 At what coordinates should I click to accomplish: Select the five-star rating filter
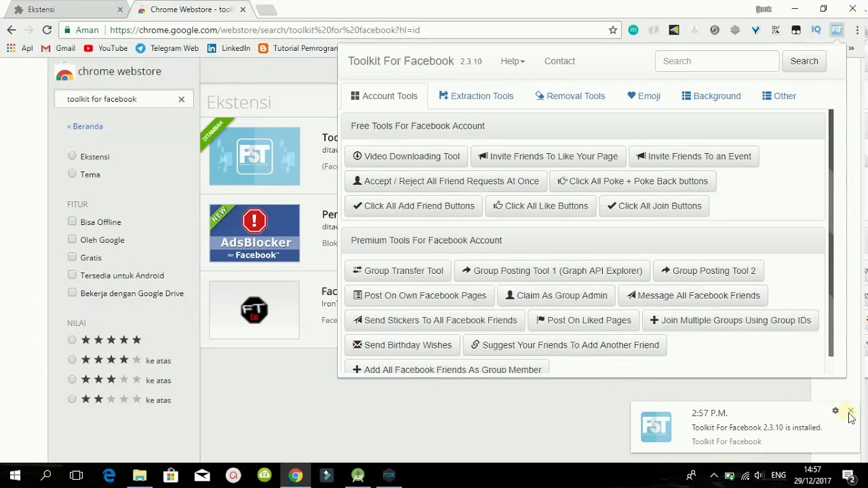tap(72, 340)
